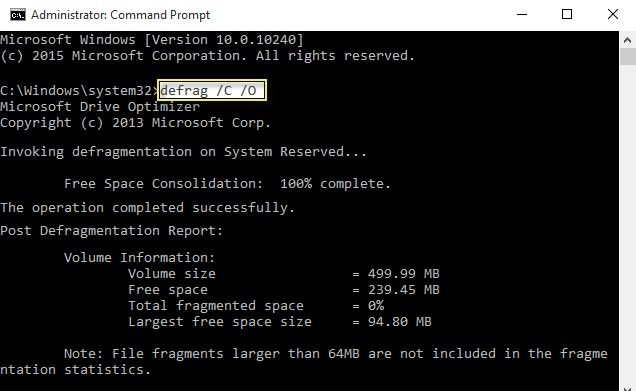Screen dimensions: 636x391
Task: Click the 'C:\Windows\system32>' prompt text
Action: click(79, 90)
